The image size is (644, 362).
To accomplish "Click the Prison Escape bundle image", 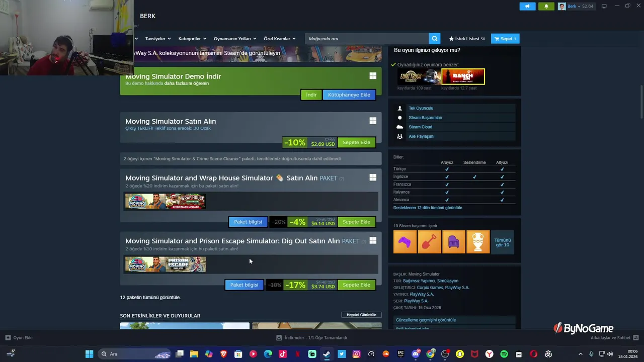I will click(x=186, y=264).
